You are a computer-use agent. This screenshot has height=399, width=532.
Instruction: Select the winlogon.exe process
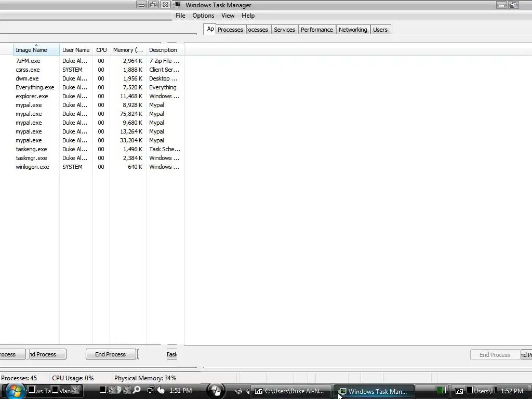click(98, 167)
